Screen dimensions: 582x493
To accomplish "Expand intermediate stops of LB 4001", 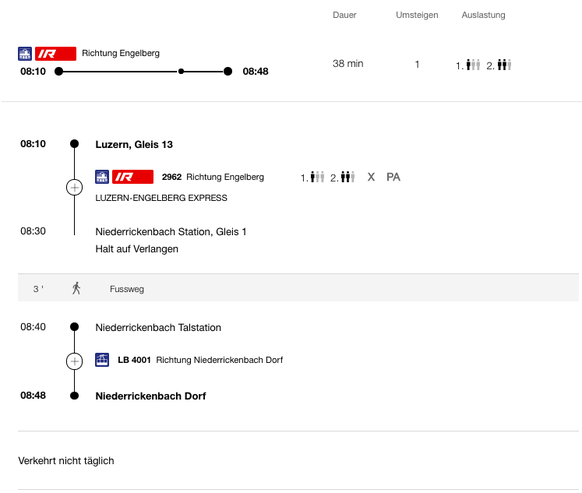I will tap(74, 361).
